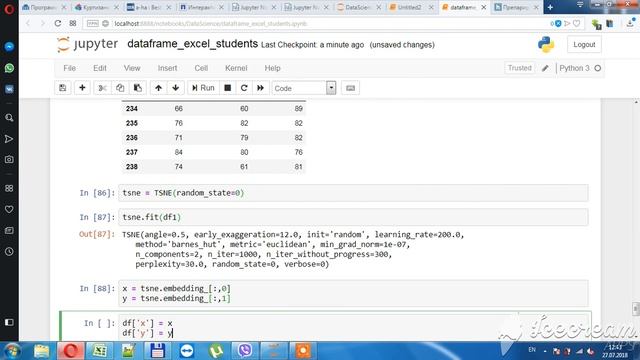Viewport: 640px width, 360px height.
Task: Open the tab menu icon in the title bar
Action: 580,4
